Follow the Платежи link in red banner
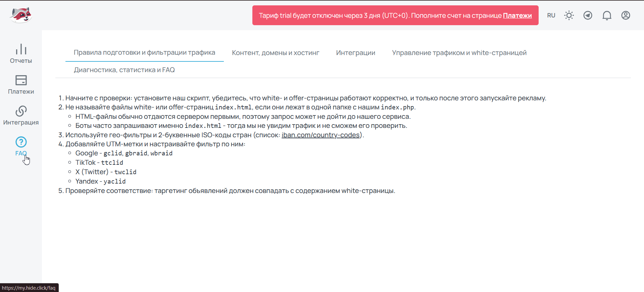 tap(517, 15)
